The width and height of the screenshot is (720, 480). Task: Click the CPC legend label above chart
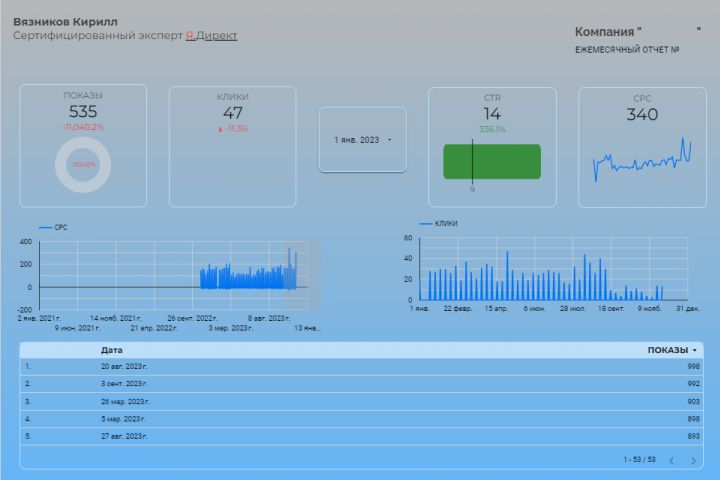click(x=61, y=227)
